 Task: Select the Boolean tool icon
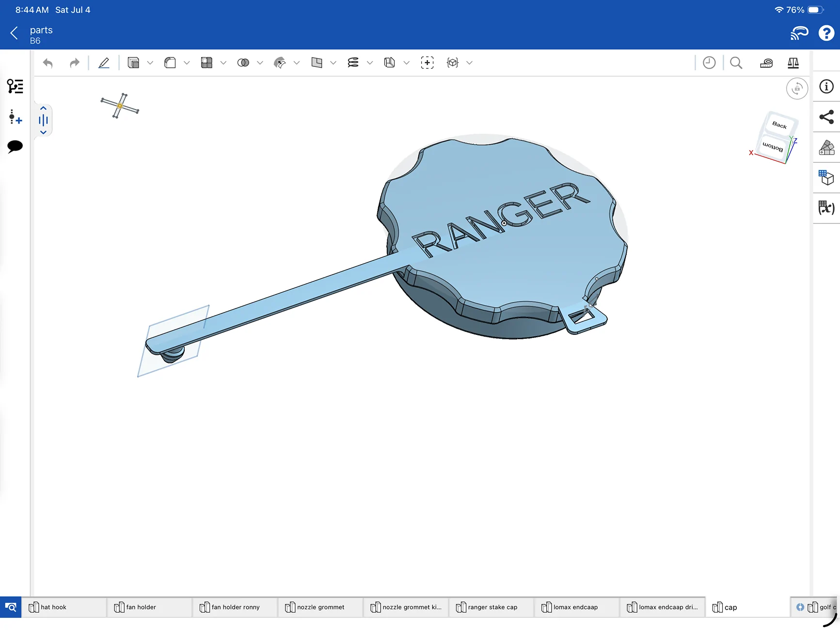pos(243,63)
